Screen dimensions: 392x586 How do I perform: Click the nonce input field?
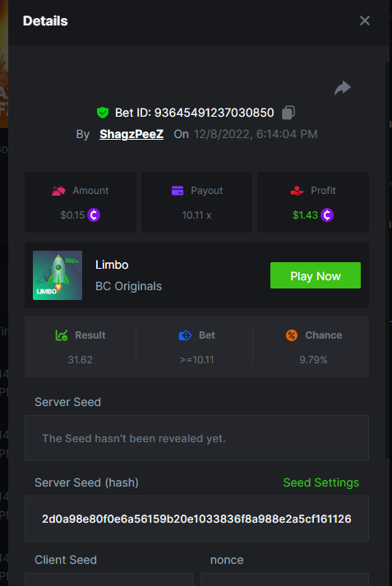coord(284,579)
